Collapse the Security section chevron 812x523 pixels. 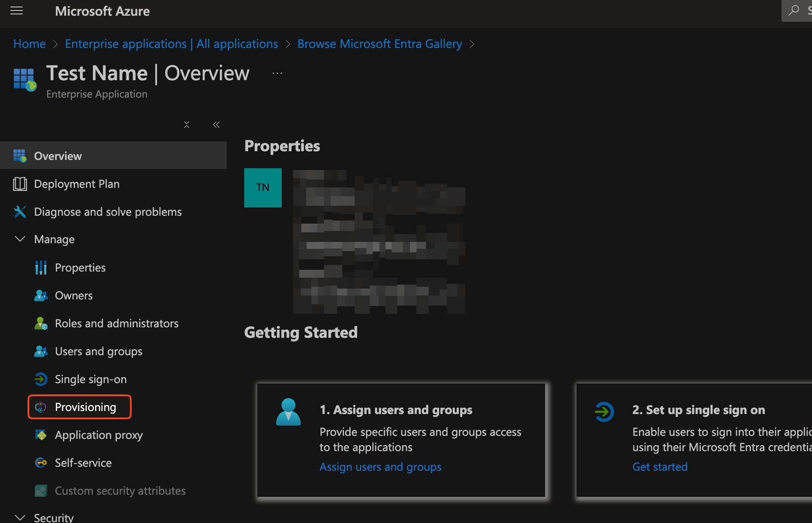click(20, 517)
